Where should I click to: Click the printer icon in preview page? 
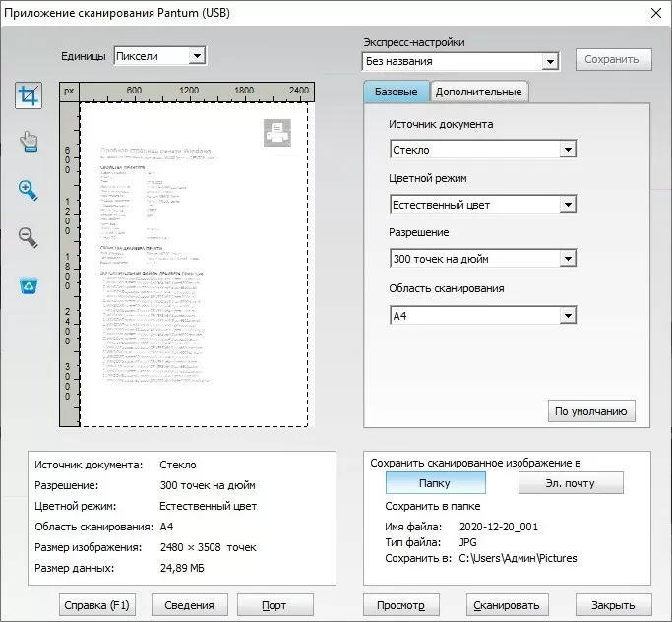277,132
